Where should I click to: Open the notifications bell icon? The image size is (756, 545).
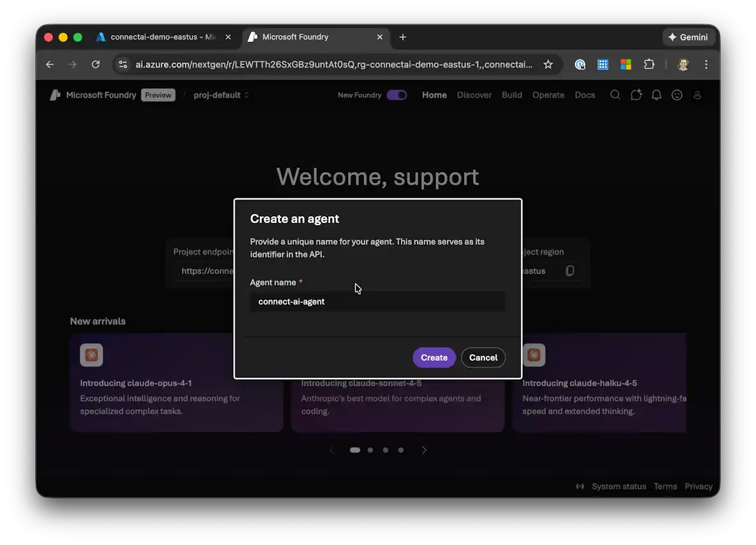656,95
